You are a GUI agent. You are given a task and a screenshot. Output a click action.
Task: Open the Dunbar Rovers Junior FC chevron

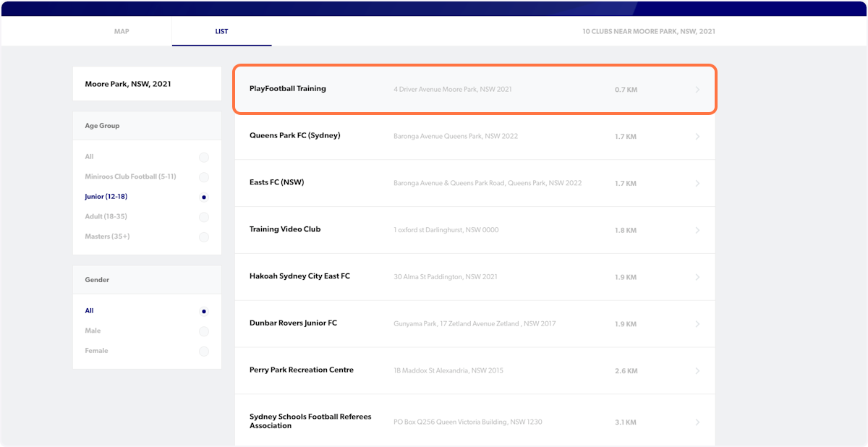[x=697, y=324]
